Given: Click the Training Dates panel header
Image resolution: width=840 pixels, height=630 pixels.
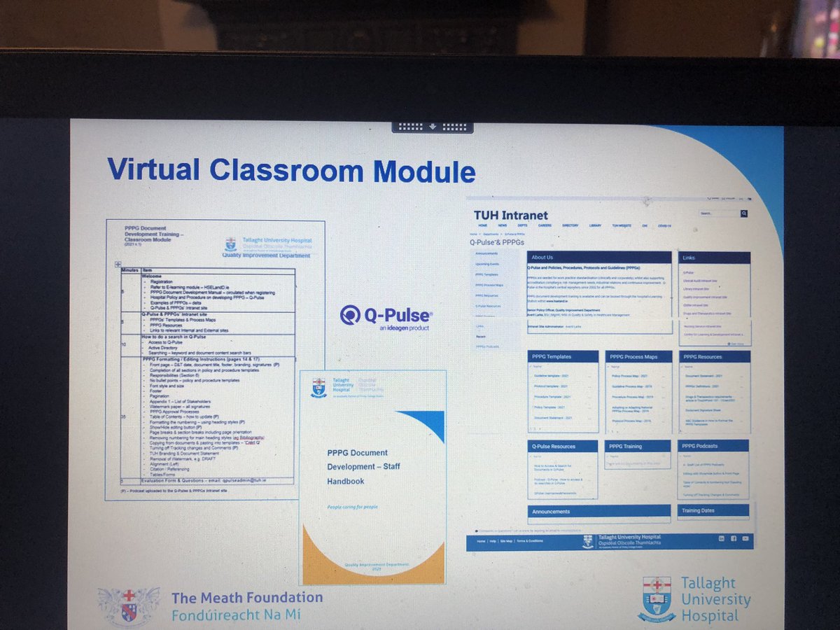Looking at the screenshot, I should click(713, 510).
